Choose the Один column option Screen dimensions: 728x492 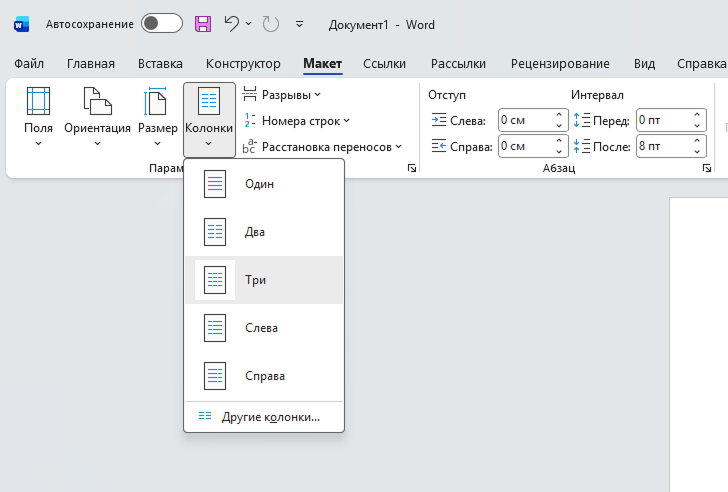point(264,184)
